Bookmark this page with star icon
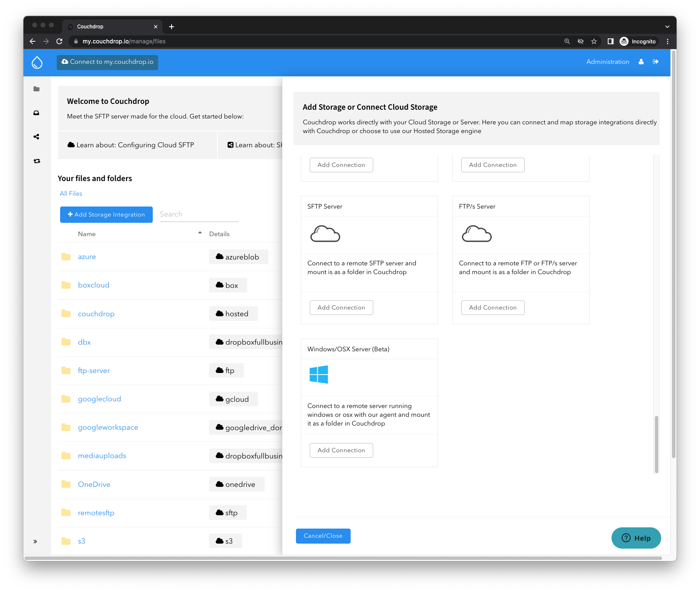Screen dimensions: 700x592 [x=594, y=41]
